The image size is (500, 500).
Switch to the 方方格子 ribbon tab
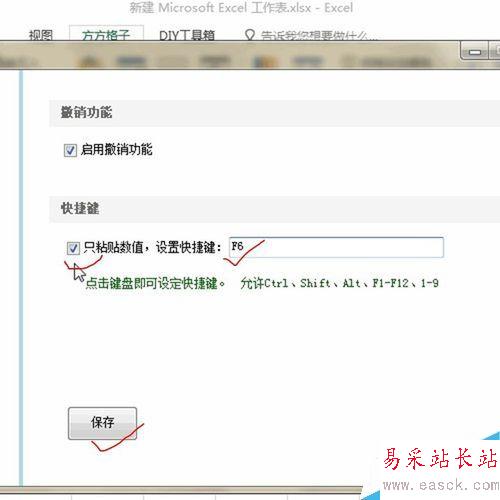pos(106,35)
